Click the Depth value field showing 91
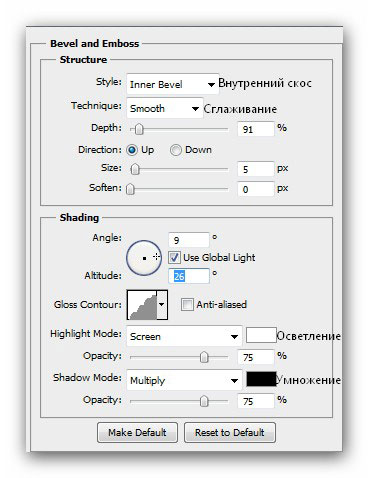The image size is (370, 478). pos(255,129)
